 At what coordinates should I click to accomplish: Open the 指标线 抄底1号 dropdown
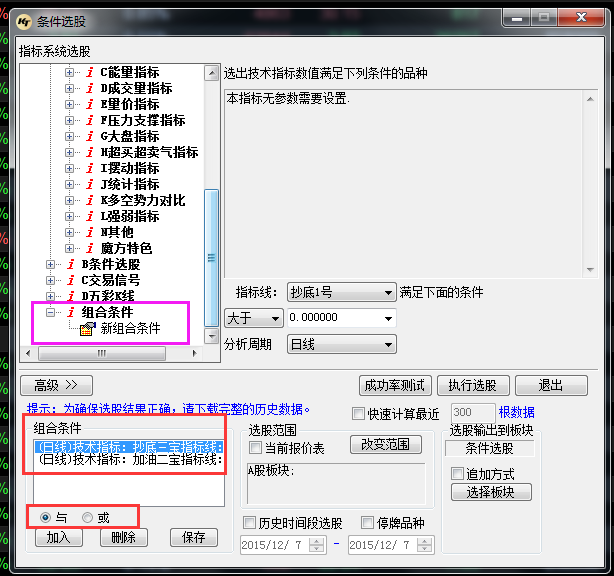(342, 292)
